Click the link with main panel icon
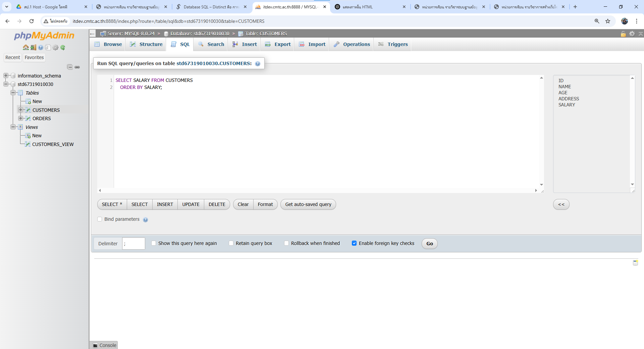Image resolution: width=644 pixels, height=349 pixels. pyautogui.click(x=77, y=67)
